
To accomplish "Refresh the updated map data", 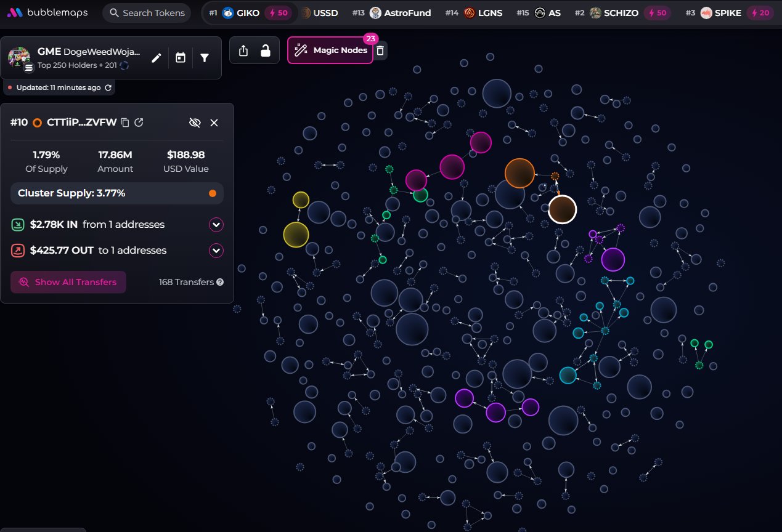I will (108, 87).
